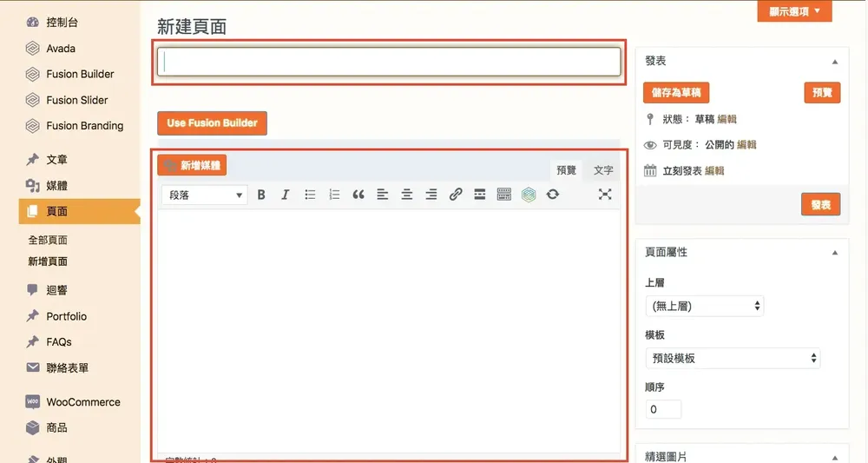Open 全部頁面 submenu link

pos(48,240)
